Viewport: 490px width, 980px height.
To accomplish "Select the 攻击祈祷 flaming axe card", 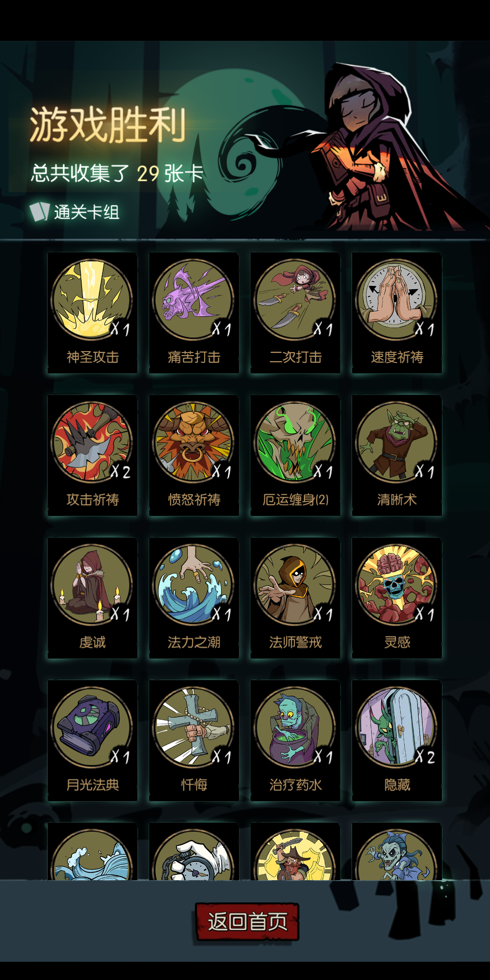I will coord(93,455).
